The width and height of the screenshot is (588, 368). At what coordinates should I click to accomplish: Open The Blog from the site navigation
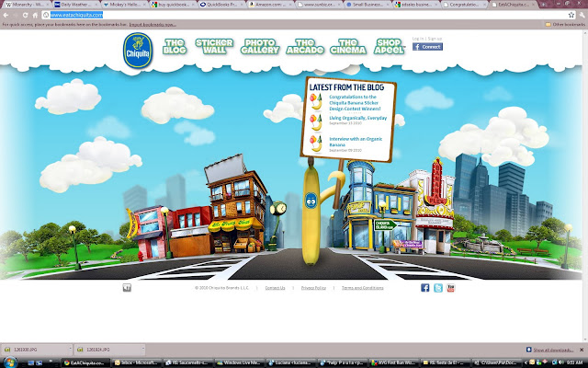point(175,47)
